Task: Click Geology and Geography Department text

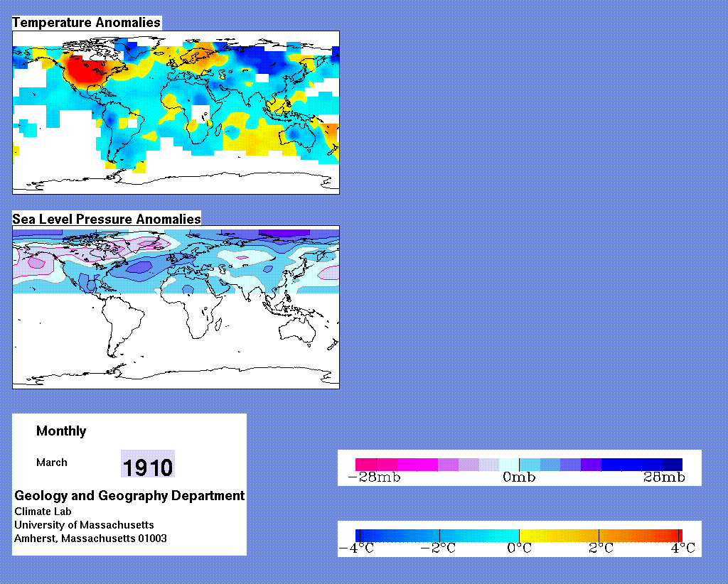Action: [x=129, y=495]
